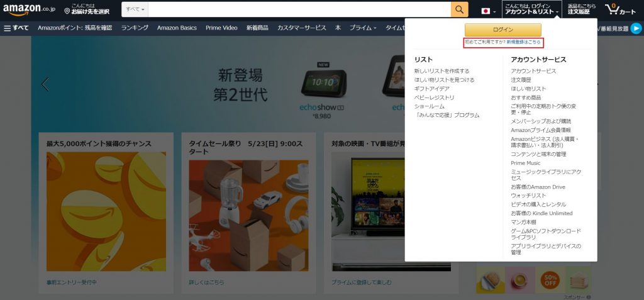Click the golden coins points promo image
Viewport: 644px width, 300px height.
(106, 211)
